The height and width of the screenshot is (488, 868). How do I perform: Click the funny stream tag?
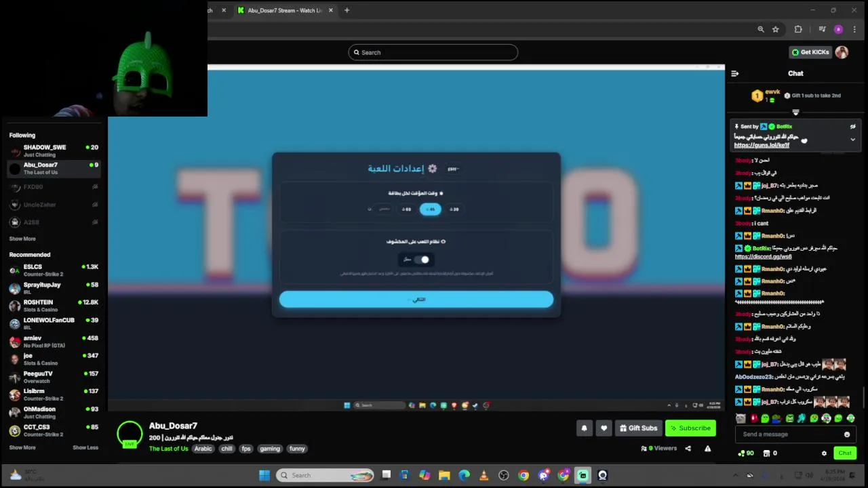click(x=297, y=449)
